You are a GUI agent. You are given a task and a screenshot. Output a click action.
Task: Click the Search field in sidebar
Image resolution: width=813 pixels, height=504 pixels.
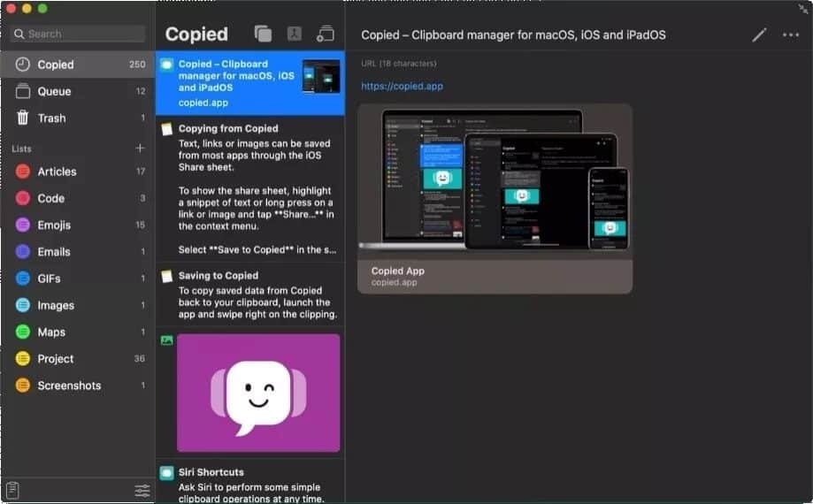(78, 34)
